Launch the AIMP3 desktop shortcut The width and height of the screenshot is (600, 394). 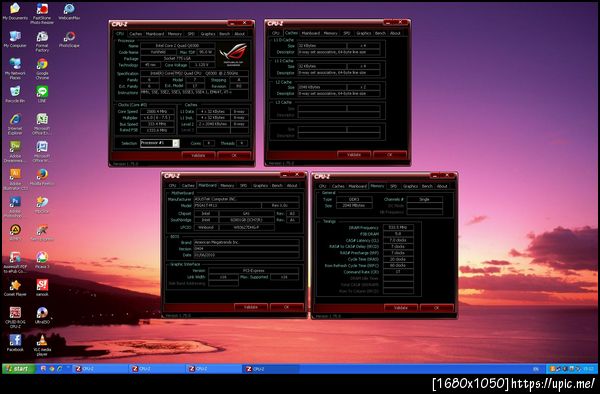(x=15, y=232)
